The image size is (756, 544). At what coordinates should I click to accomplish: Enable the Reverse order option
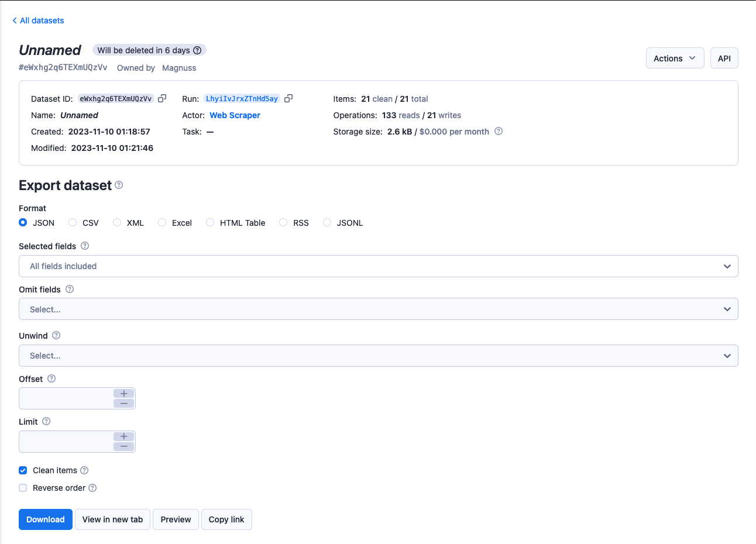pos(22,488)
